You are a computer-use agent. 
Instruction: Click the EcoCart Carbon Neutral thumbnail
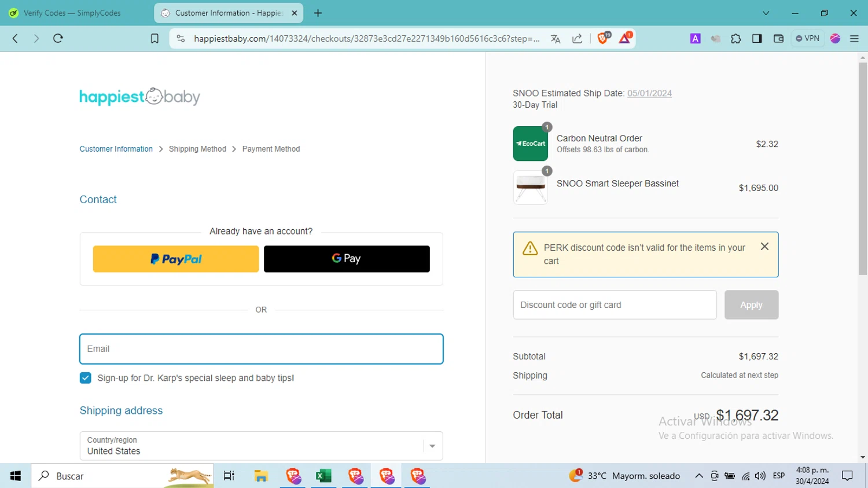point(531,144)
